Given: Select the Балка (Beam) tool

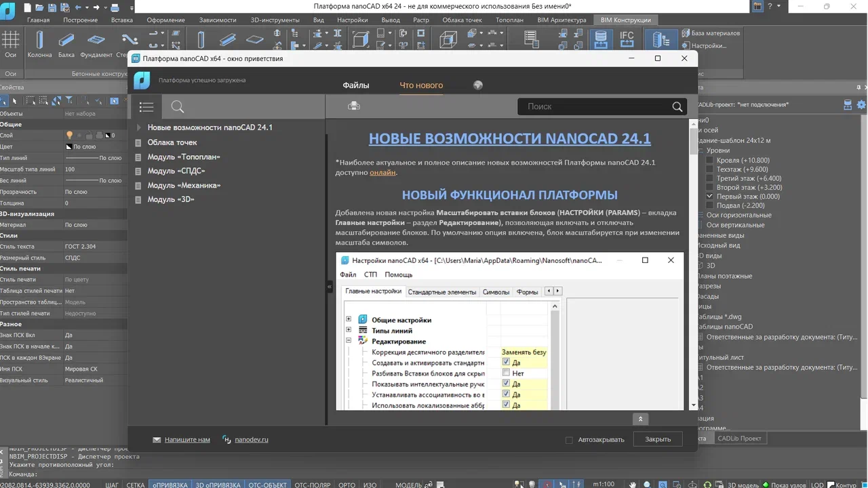Looking at the screenshot, I should pos(66,41).
